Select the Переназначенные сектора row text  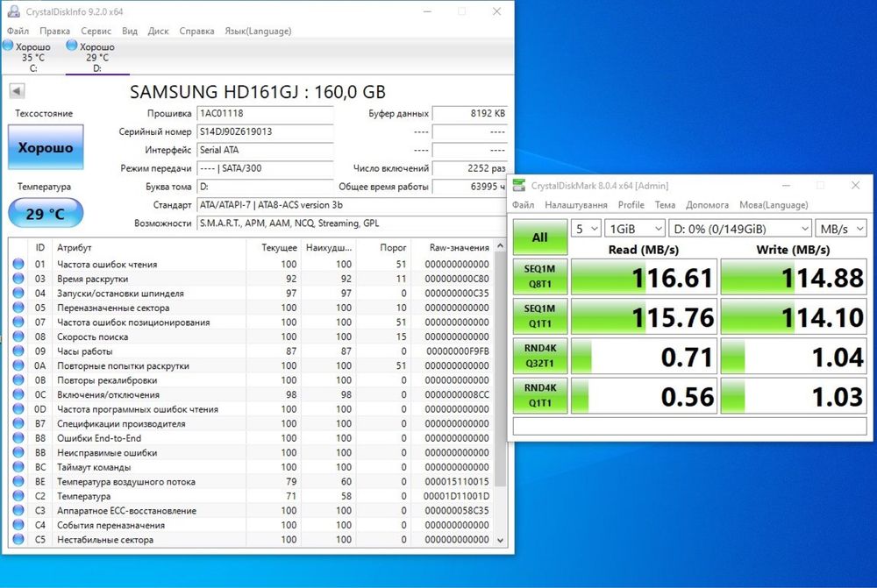click(113, 308)
